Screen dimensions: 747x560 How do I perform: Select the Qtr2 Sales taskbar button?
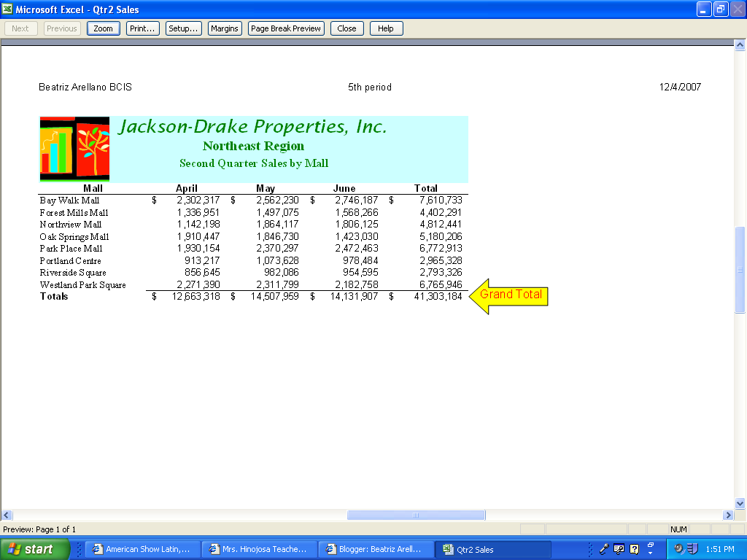point(492,549)
